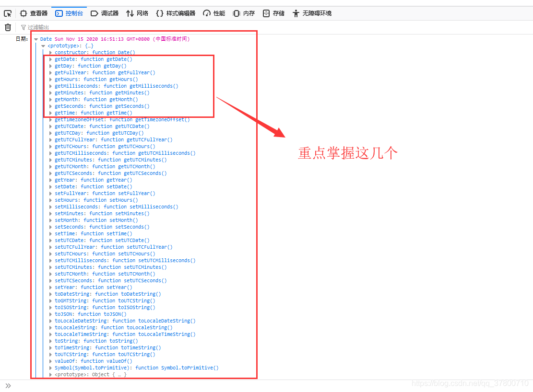The height and width of the screenshot is (392, 533).
Task: Open the 内存 memory panel icon
Action: click(x=236, y=13)
